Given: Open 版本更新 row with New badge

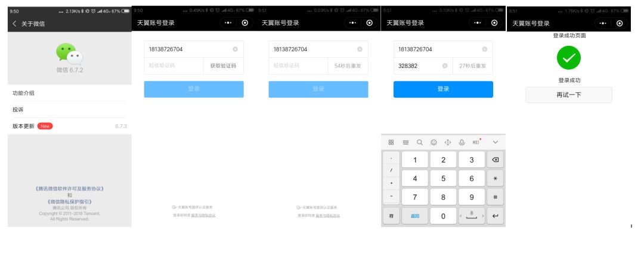Looking at the screenshot, I should tap(69, 126).
